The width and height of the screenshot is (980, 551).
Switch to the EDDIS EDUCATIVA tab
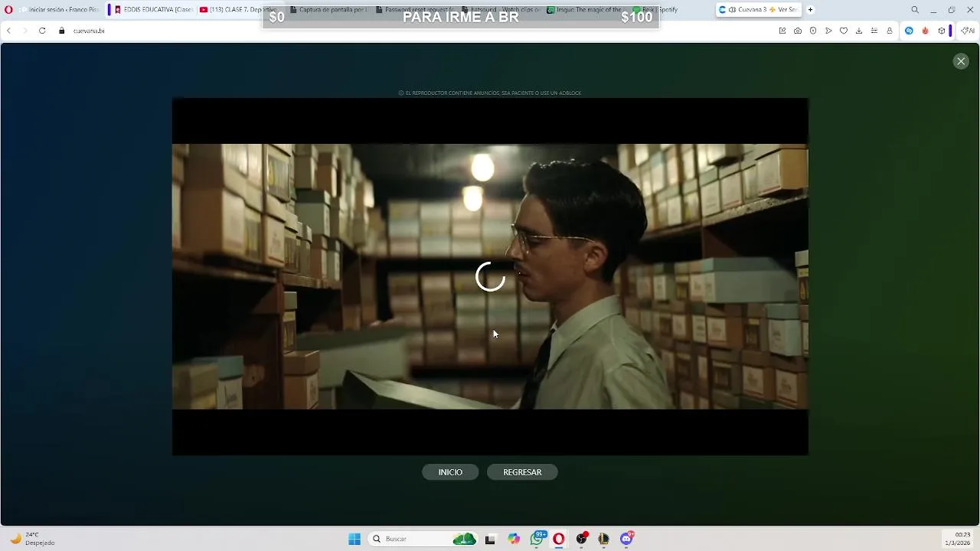(x=152, y=10)
